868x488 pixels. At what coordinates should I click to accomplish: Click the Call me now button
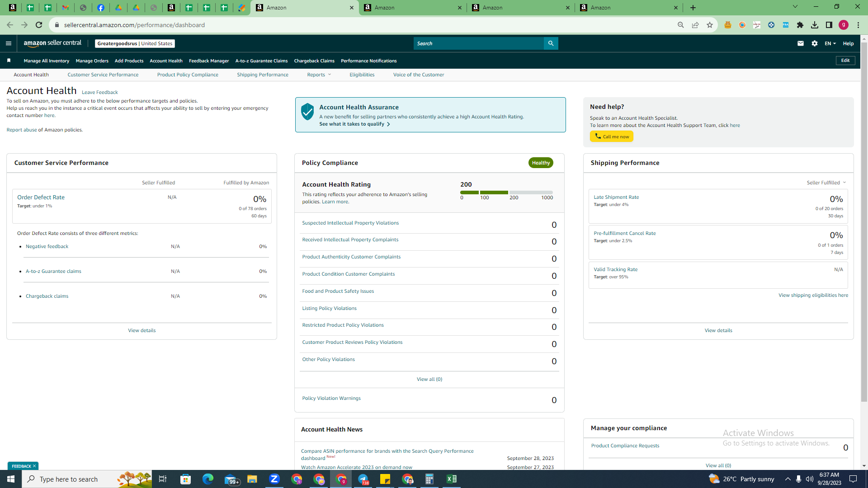pyautogui.click(x=611, y=136)
